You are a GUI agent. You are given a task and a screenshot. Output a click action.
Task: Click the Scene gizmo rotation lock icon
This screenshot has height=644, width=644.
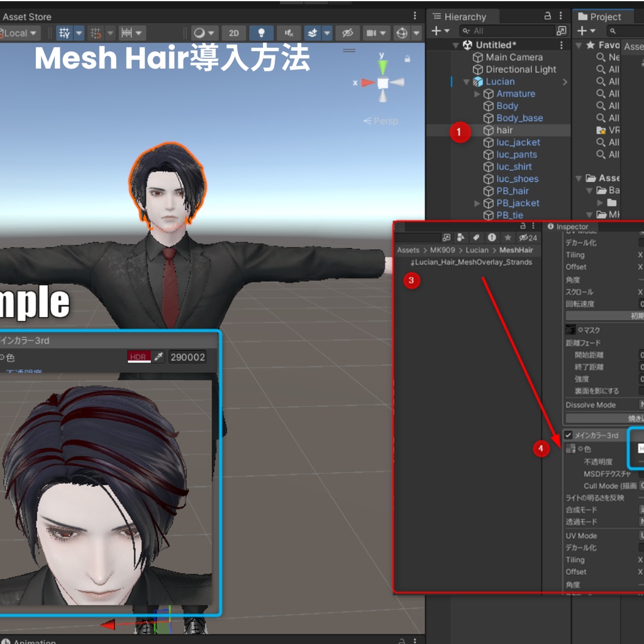[407, 58]
